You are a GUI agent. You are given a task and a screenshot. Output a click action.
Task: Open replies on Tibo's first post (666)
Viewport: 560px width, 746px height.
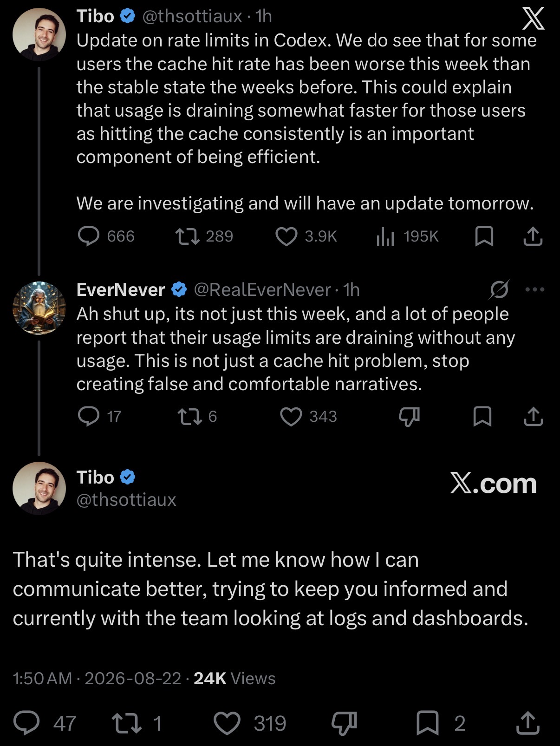click(x=106, y=236)
